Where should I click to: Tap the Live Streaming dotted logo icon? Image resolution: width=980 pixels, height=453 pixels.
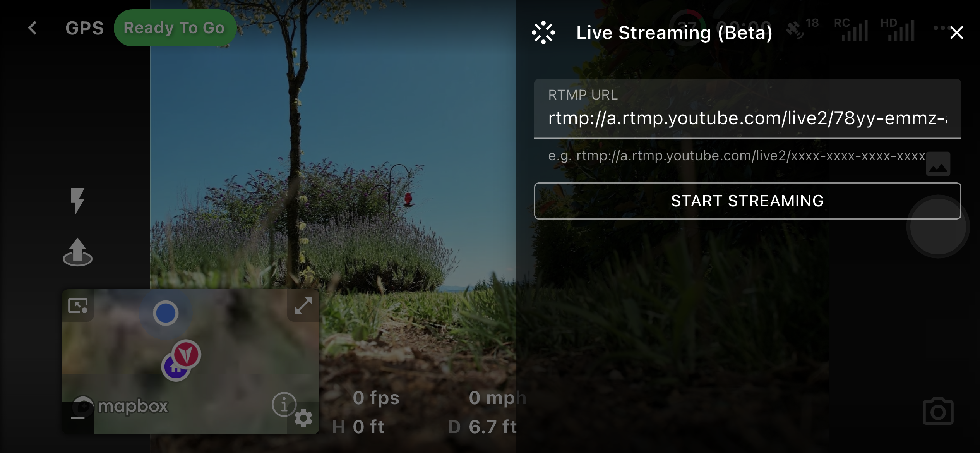[543, 33]
